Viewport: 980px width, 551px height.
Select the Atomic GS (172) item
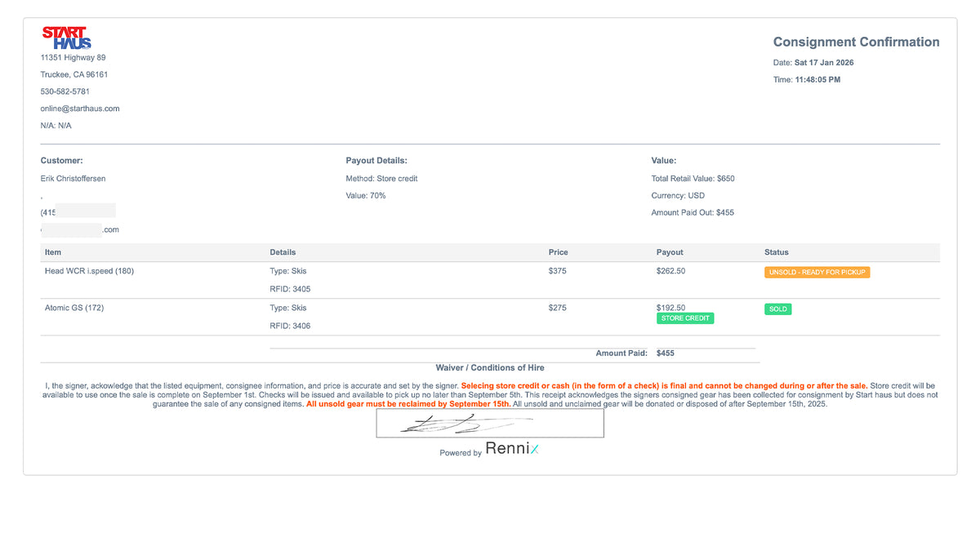(74, 308)
